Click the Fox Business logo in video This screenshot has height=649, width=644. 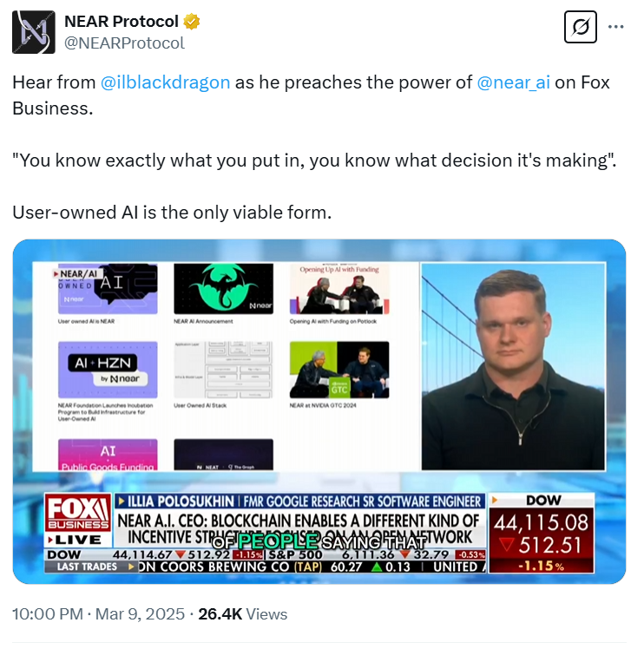pos(78,521)
